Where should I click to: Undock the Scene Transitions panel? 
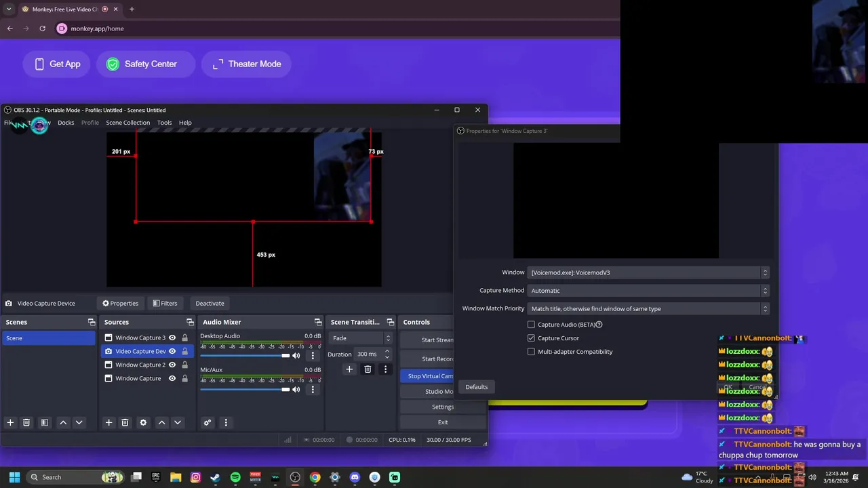(x=390, y=322)
